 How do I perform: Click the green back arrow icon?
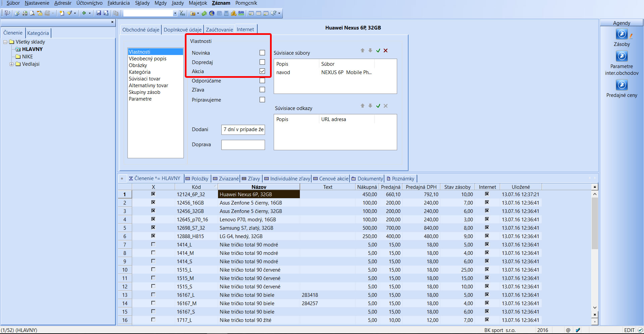[84, 13]
